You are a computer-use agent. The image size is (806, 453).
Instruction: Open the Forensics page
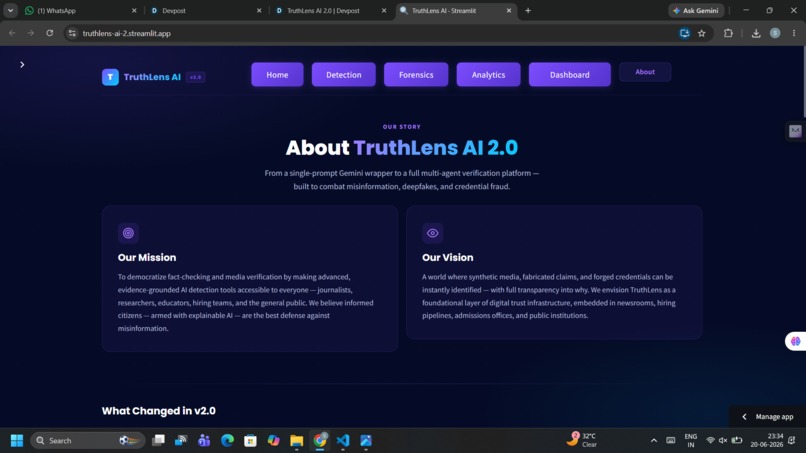(x=416, y=75)
